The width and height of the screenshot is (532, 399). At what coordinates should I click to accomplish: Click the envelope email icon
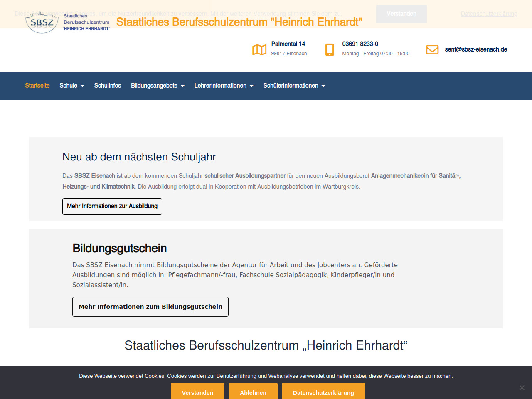(x=432, y=50)
